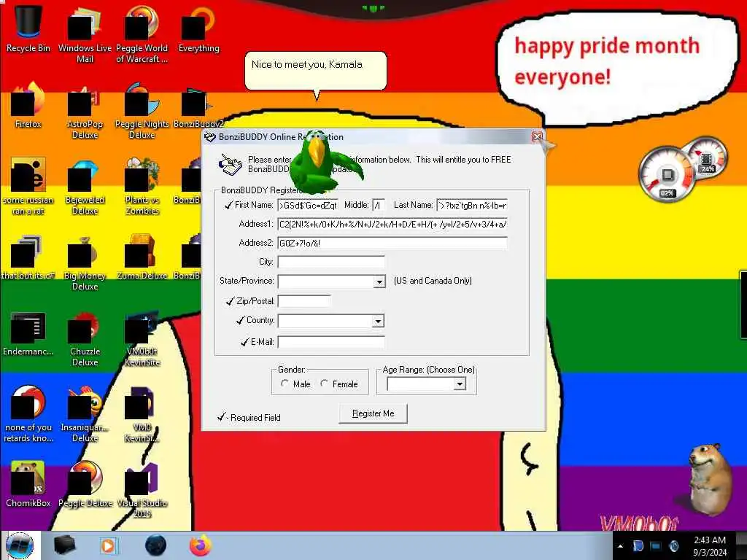Open the Recycle Bin desktop icon
The image size is (747, 560).
click(x=28, y=28)
